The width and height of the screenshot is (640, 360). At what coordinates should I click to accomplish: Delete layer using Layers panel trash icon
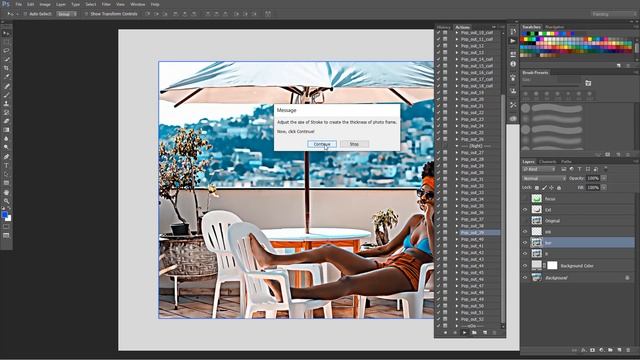628,350
